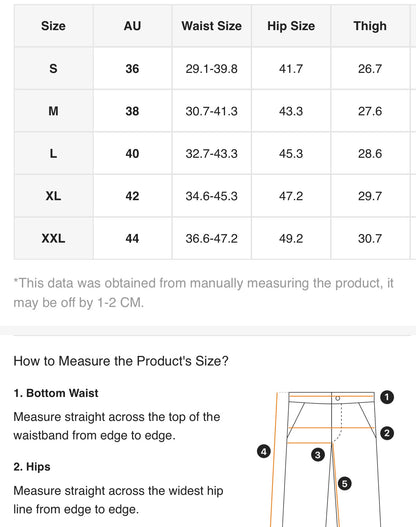Click the Waist Size column header
Image resolution: width=416 pixels, height=527 pixels.
pyautogui.click(x=212, y=26)
